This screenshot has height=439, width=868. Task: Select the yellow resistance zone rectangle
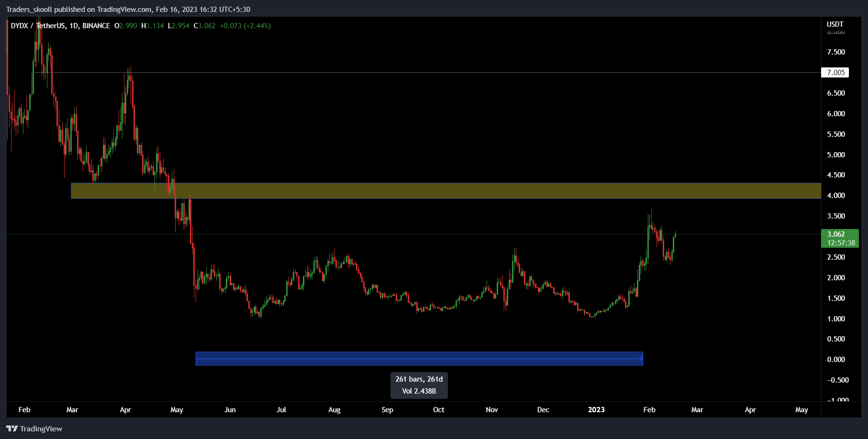coord(446,191)
